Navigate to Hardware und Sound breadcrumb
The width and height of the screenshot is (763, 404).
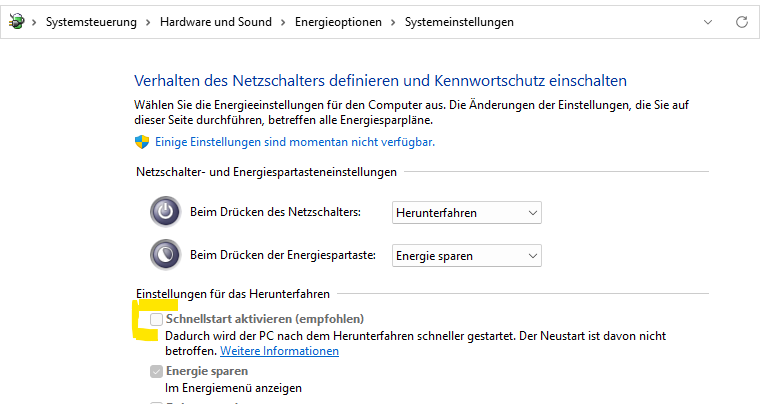[x=213, y=22]
